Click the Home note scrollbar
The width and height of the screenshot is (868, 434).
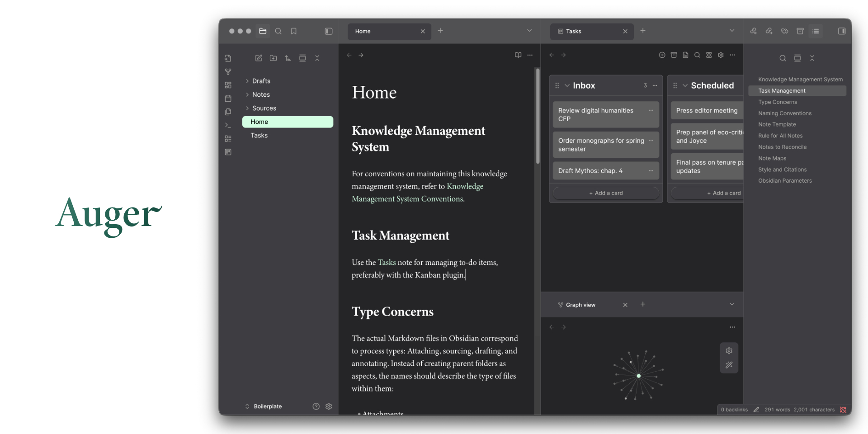click(x=538, y=116)
